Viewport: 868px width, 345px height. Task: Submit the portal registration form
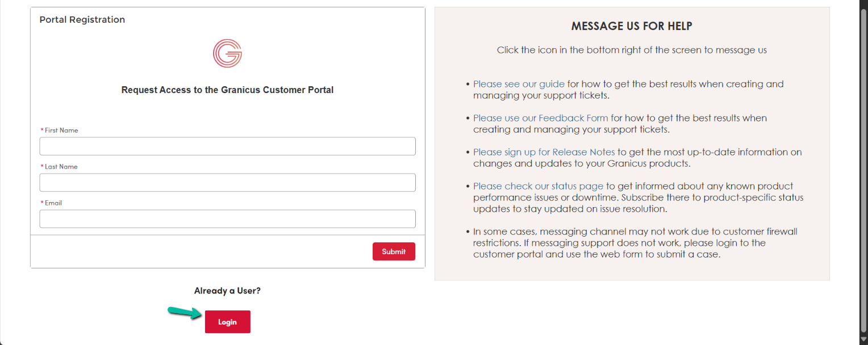tap(394, 251)
